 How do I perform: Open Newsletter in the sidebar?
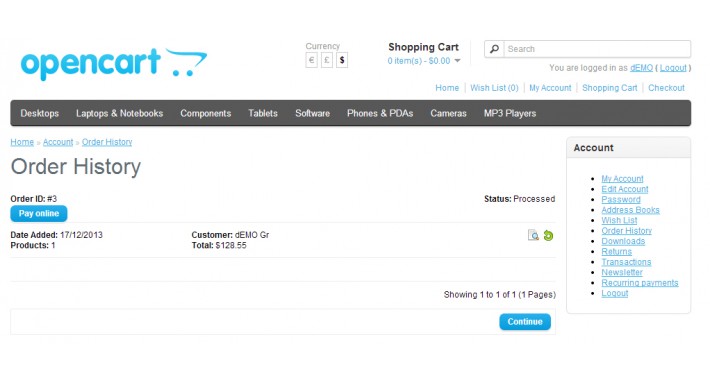(622, 273)
